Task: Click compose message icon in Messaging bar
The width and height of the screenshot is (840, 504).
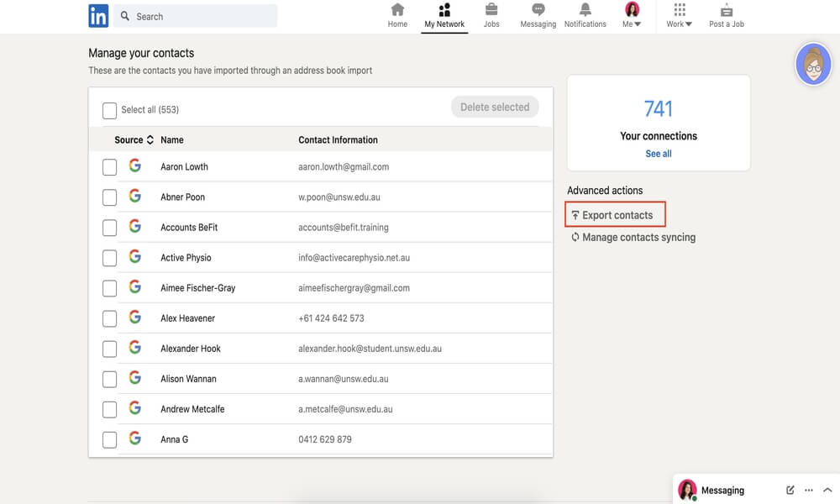Action: [790, 490]
